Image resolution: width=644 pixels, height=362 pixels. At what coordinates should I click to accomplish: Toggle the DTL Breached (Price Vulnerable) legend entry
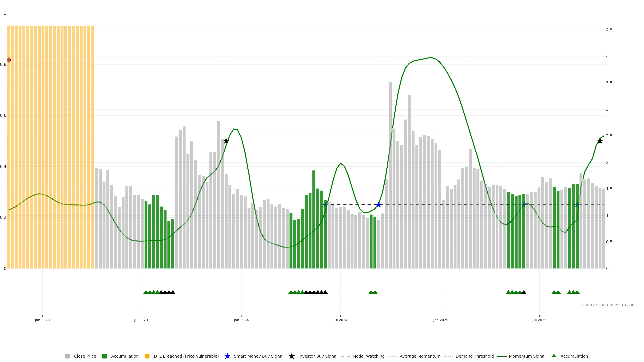tap(186, 356)
